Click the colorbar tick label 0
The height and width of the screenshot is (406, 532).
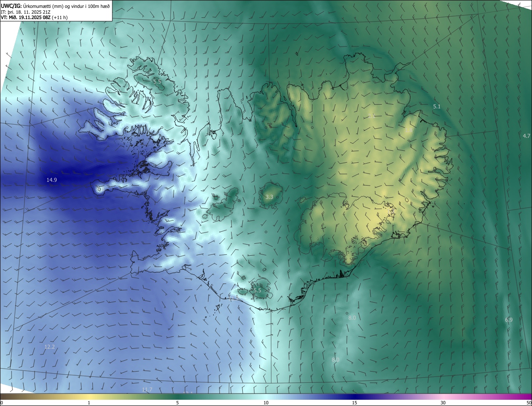click(x=2, y=403)
